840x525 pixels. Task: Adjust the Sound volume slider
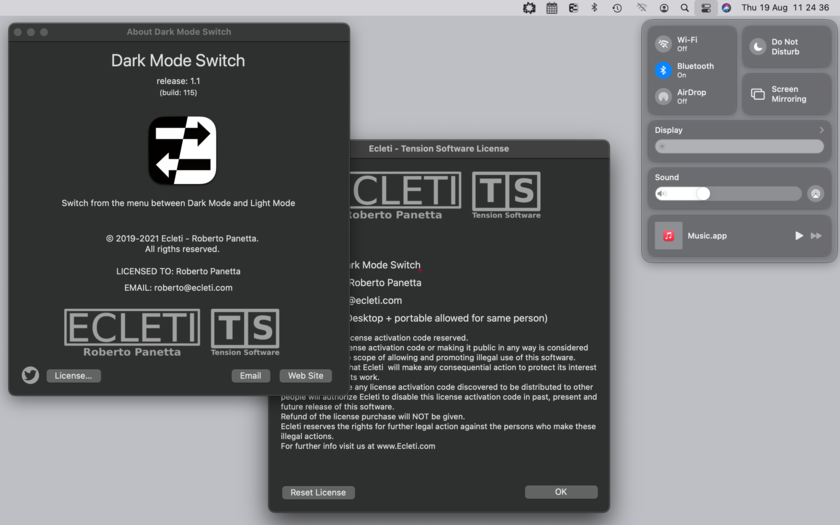pos(728,193)
